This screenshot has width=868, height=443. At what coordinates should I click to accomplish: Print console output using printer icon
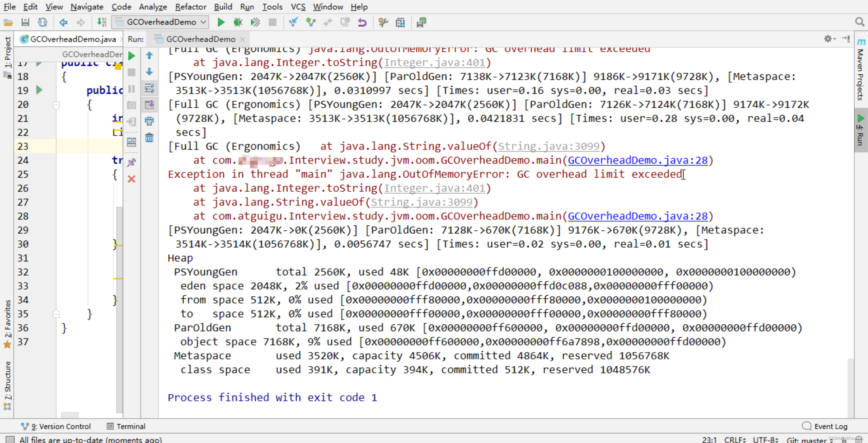pyautogui.click(x=149, y=121)
